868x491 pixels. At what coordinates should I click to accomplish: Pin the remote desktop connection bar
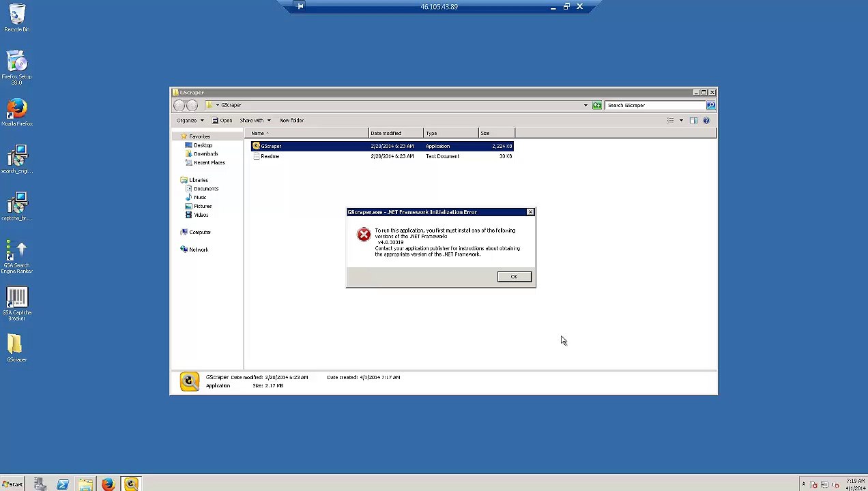(x=300, y=6)
